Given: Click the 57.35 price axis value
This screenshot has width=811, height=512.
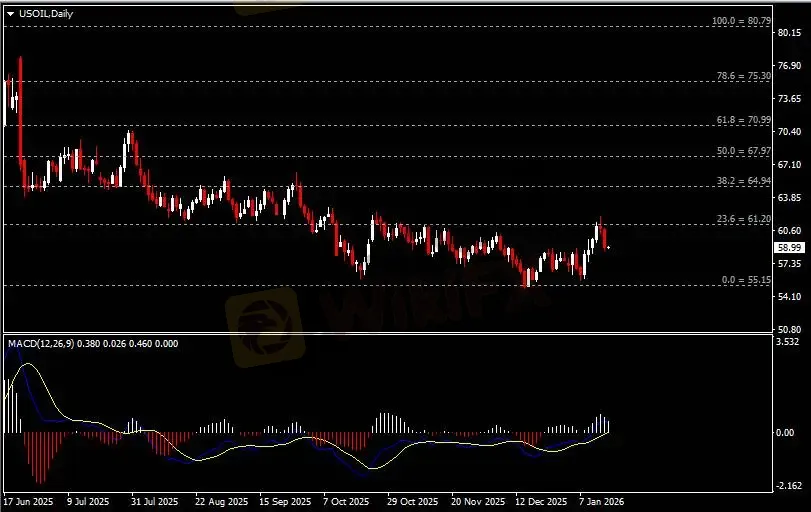Looking at the screenshot, I should coord(790,264).
